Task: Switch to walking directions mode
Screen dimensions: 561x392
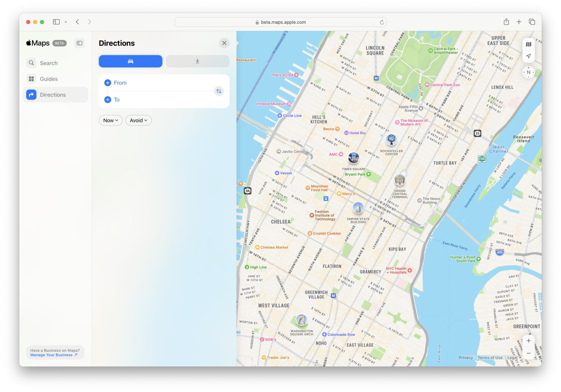Action: pyautogui.click(x=198, y=61)
